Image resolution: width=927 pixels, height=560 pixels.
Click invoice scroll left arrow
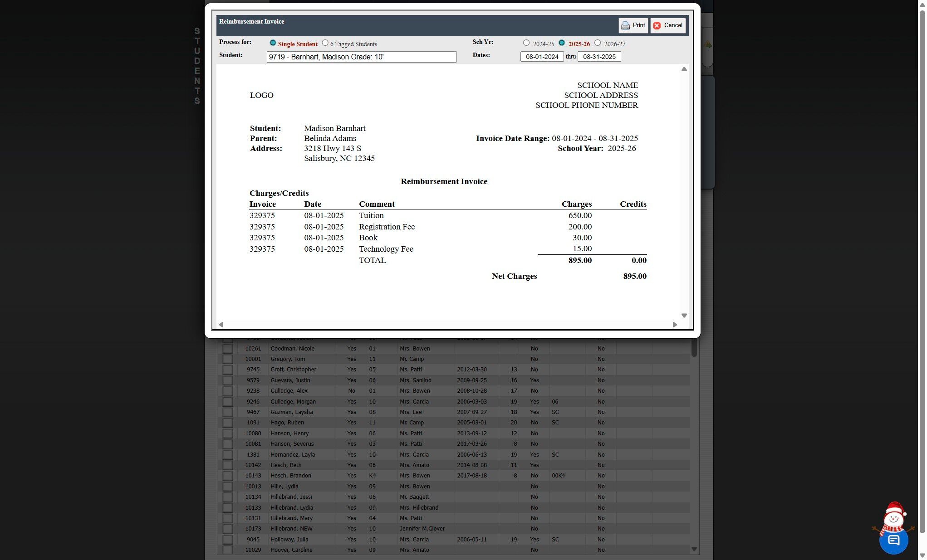pos(221,325)
